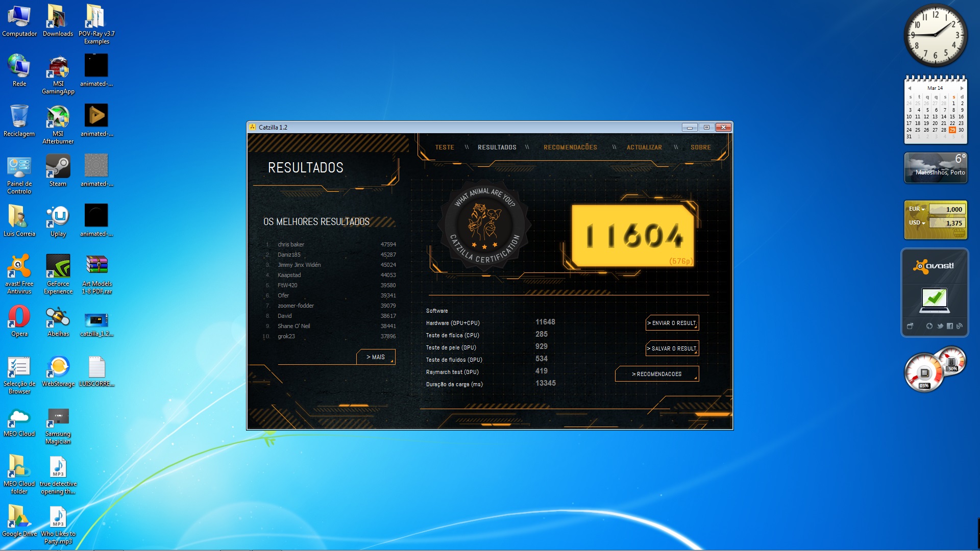Launch WebStorage shortcut
This screenshot has height=551, width=980.
point(58,371)
